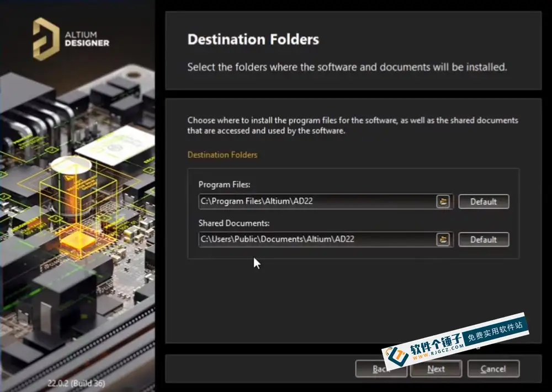This screenshot has height=392, width=552.
Task: Browse for the Program Files folder
Action: tap(443, 201)
